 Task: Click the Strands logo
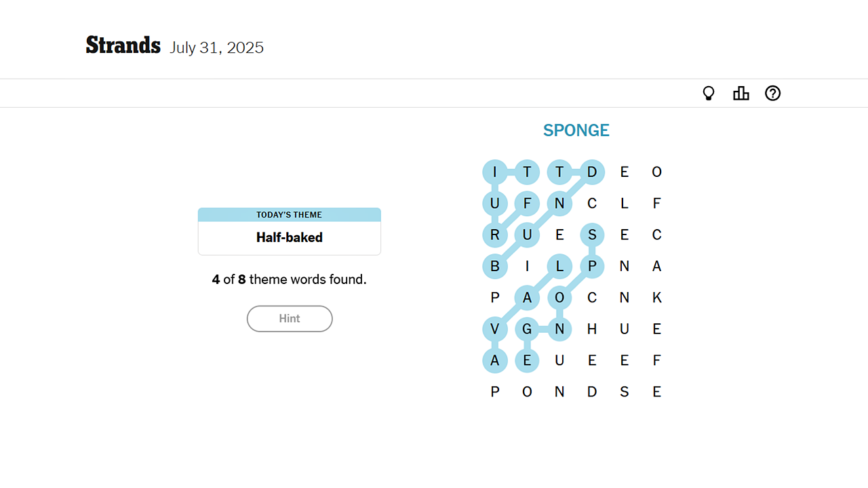coord(123,45)
